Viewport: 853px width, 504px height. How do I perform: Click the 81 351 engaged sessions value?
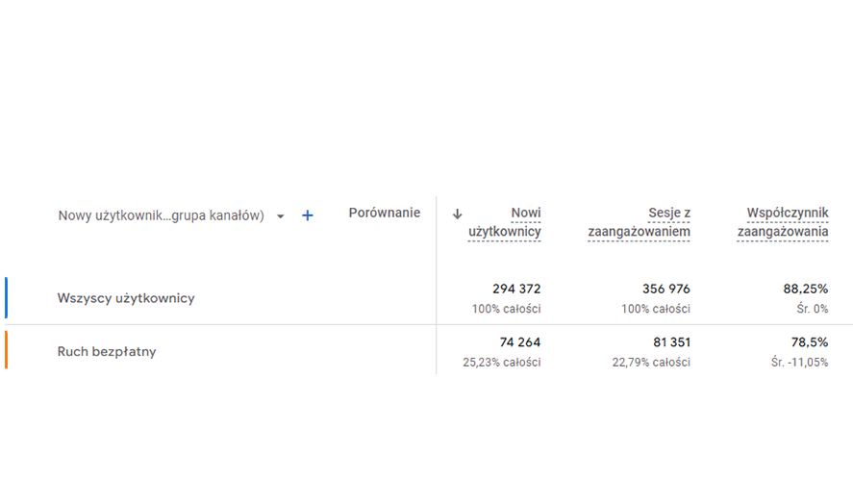tap(670, 342)
